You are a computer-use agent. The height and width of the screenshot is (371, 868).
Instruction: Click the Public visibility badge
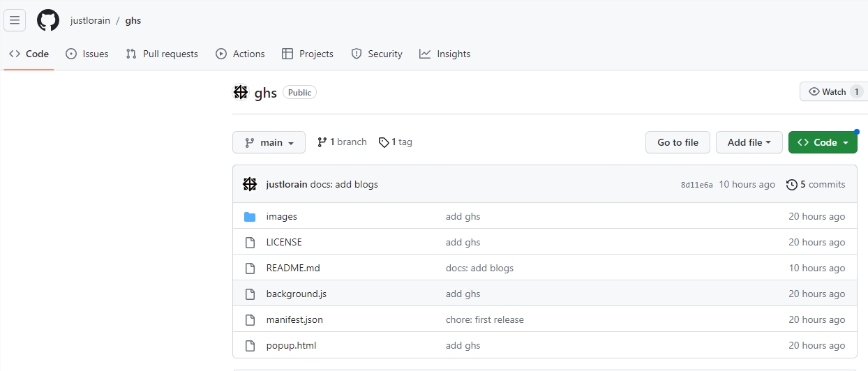[299, 93]
